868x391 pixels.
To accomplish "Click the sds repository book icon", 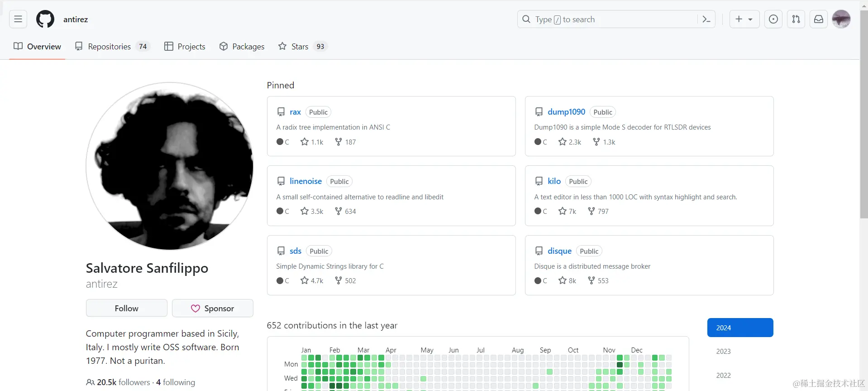I will [x=281, y=251].
